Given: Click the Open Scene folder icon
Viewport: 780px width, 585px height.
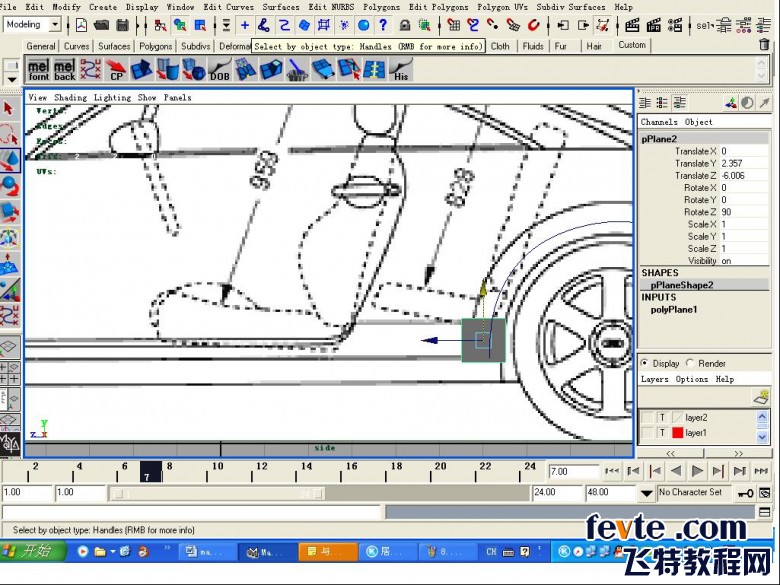Looking at the screenshot, I should click(x=101, y=25).
